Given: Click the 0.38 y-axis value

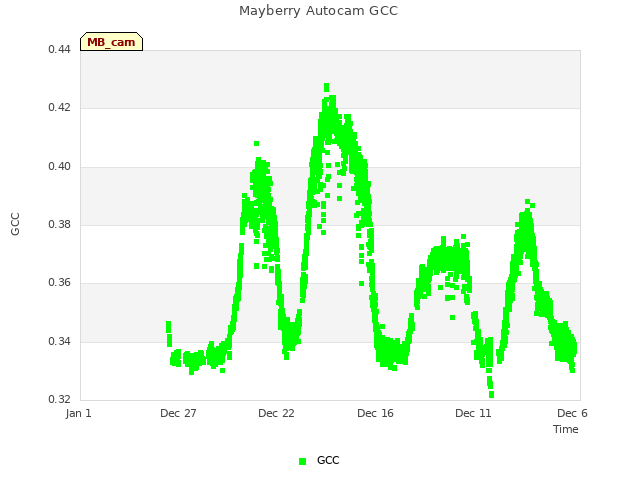Looking at the screenshot, I should tap(59, 224).
